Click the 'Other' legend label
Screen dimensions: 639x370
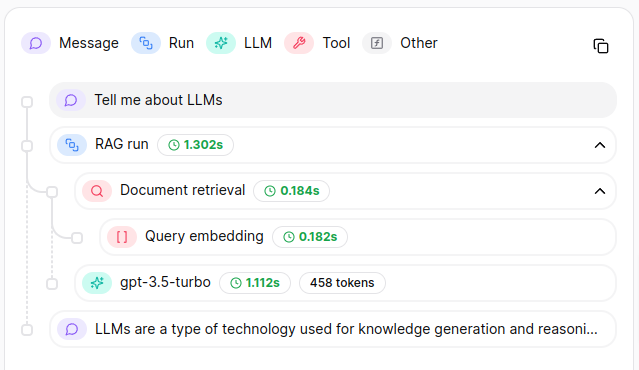point(419,43)
